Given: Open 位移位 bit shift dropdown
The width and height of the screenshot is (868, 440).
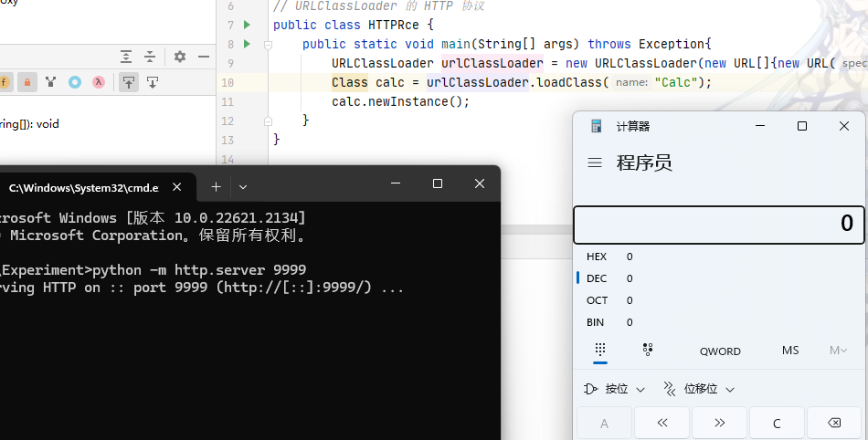Looking at the screenshot, I should pyautogui.click(x=699, y=389).
